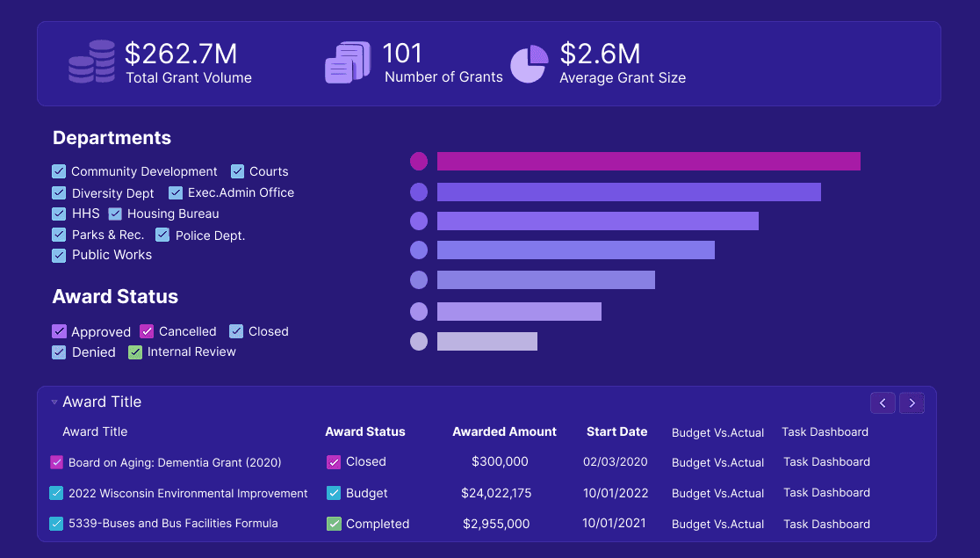
Task: Uncheck the Community Development department filter
Action: coord(58,171)
